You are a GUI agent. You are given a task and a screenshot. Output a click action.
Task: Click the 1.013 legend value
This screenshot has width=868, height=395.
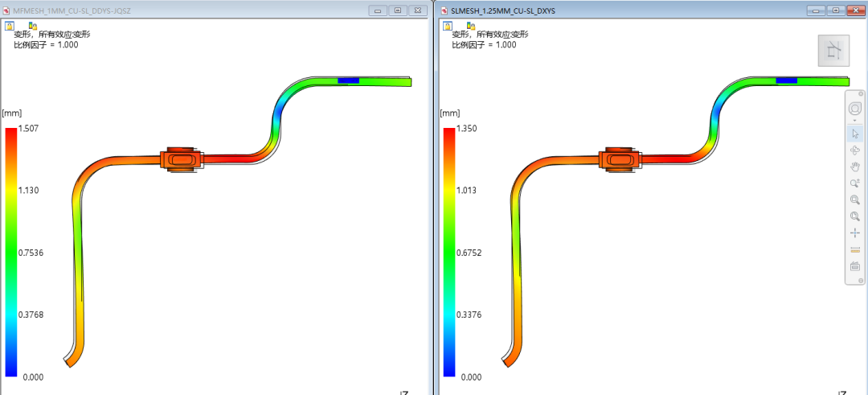466,191
